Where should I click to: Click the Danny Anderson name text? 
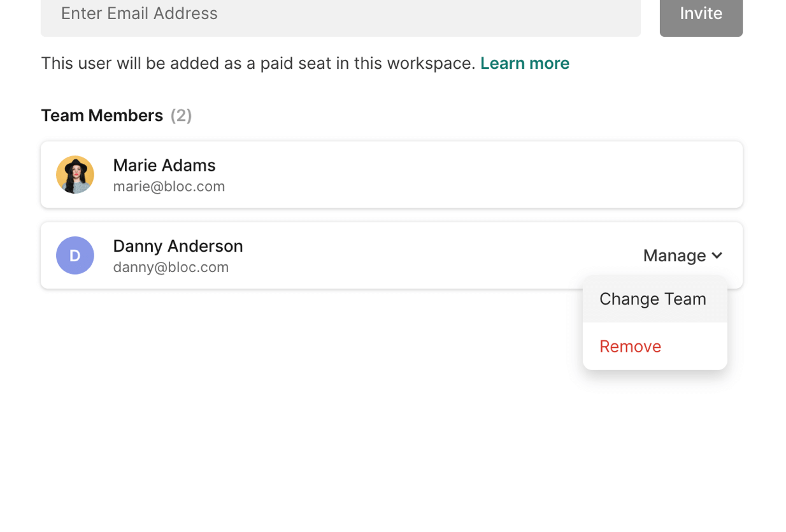click(x=178, y=246)
